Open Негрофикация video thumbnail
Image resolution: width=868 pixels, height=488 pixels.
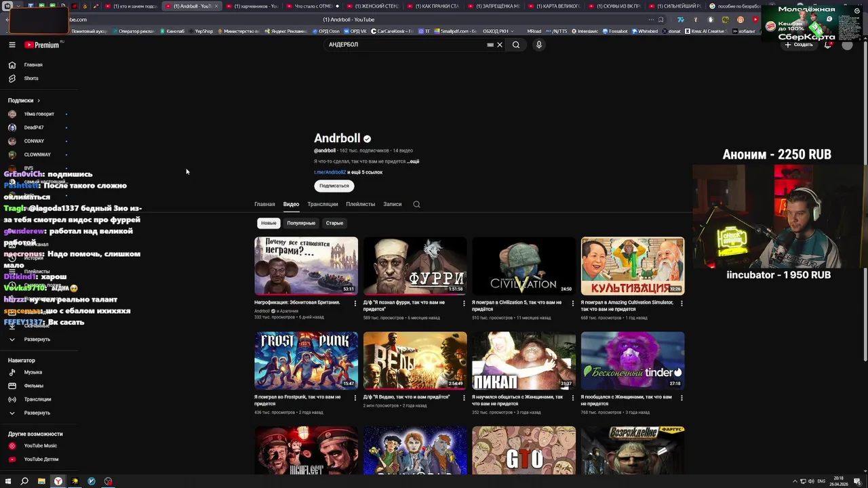coord(306,266)
